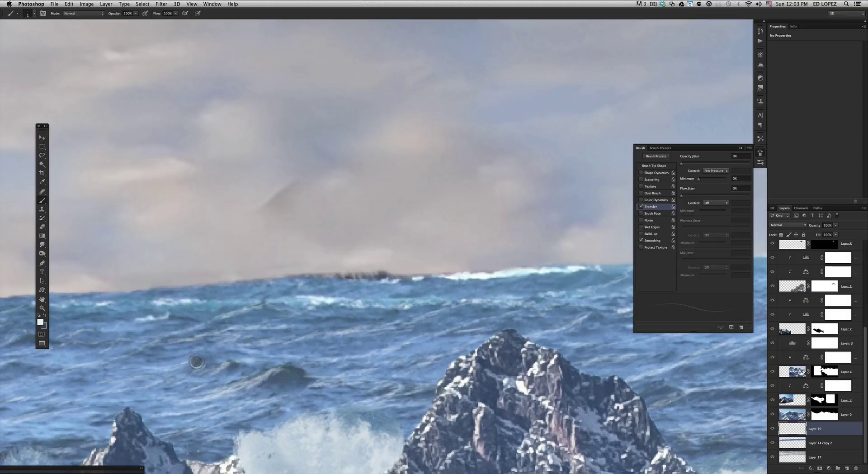Select the Path Selection arrow tool
The width and height of the screenshot is (868, 474).
42,281
